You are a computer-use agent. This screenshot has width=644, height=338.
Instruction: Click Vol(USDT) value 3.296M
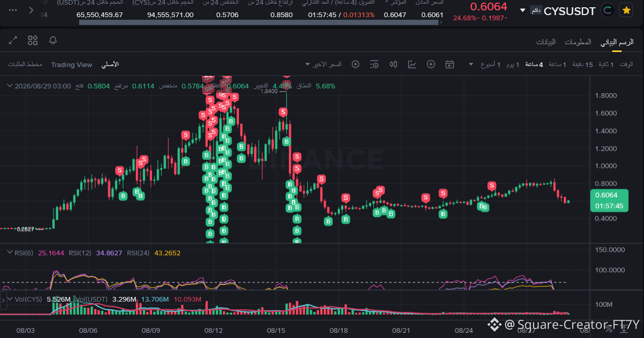tap(124, 300)
